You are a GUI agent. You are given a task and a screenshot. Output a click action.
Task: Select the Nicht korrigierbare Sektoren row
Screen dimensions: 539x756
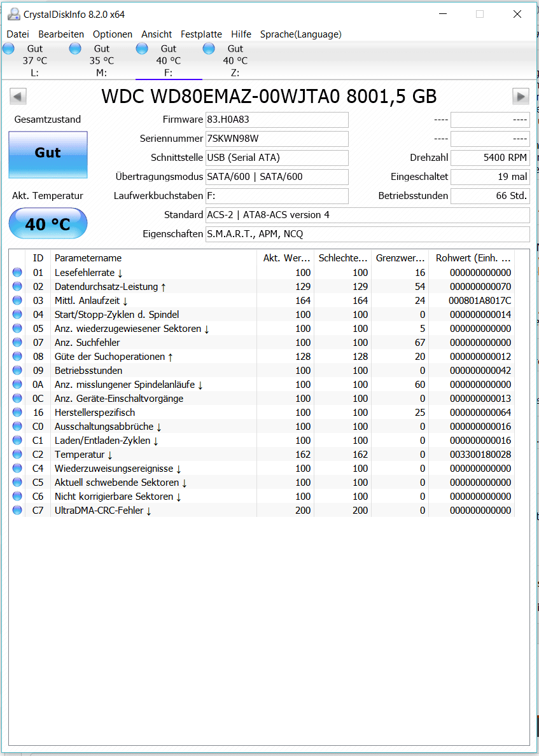pyautogui.click(x=262, y=496)
